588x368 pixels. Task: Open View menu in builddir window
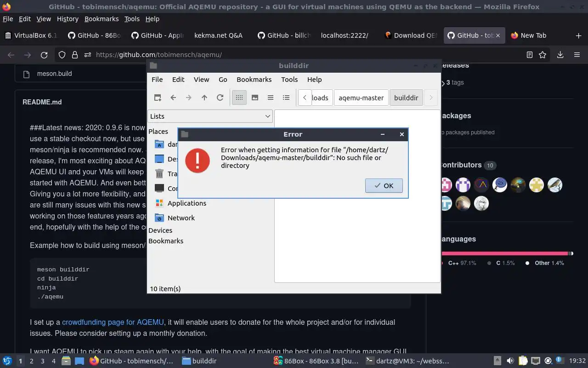tap(201, 80)
